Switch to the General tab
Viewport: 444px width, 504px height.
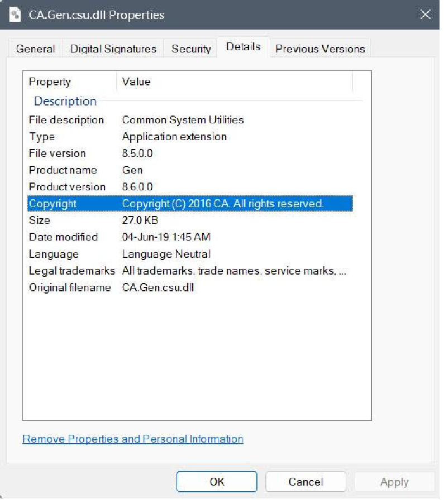(x=35, y=49)
